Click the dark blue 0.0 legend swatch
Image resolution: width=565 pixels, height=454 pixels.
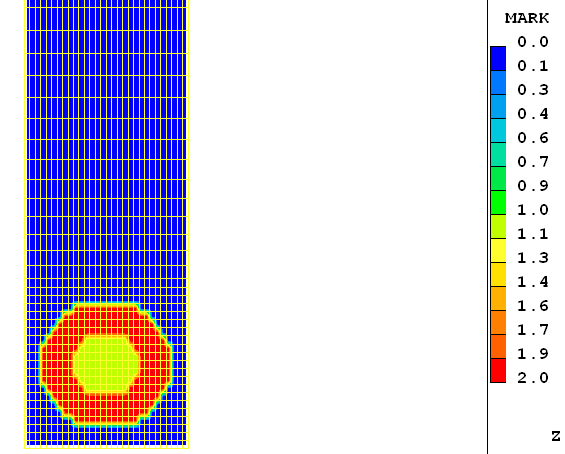tap(498, 58)
